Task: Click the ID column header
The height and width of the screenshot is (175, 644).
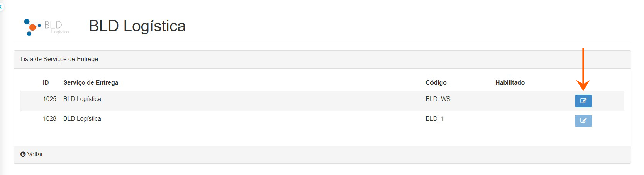Action: pos(46,82)
